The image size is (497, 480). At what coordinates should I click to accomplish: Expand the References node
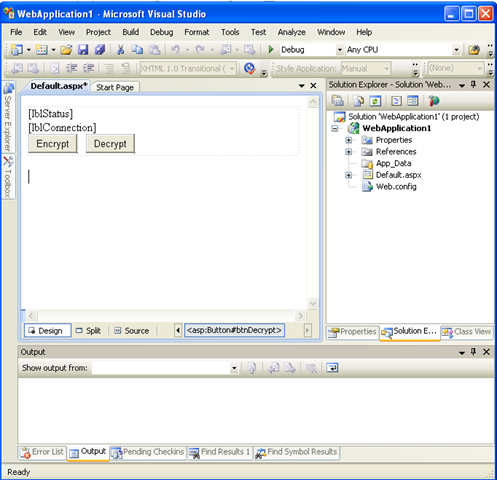click(348, 152)
